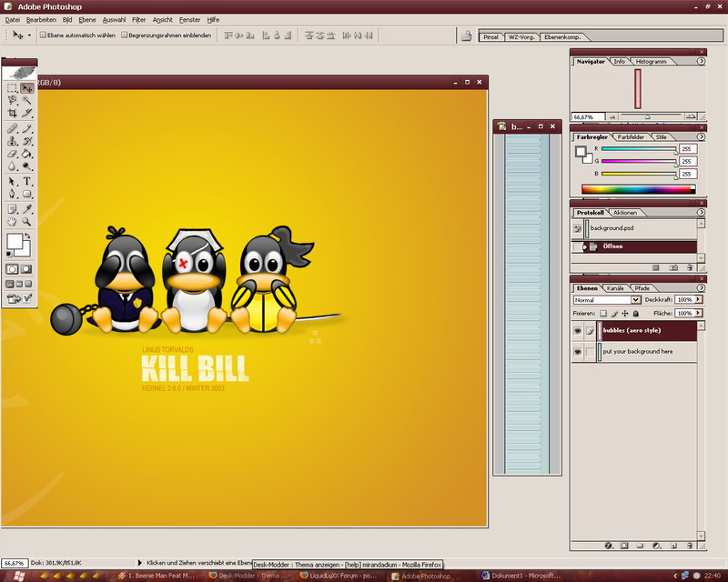Select the Clone Stamp tool
This screenshot has width=728, height=582.
[12, 141]
